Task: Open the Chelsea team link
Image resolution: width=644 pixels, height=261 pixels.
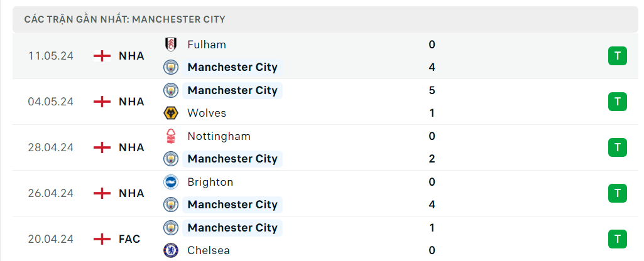Action: coord(209,250)
